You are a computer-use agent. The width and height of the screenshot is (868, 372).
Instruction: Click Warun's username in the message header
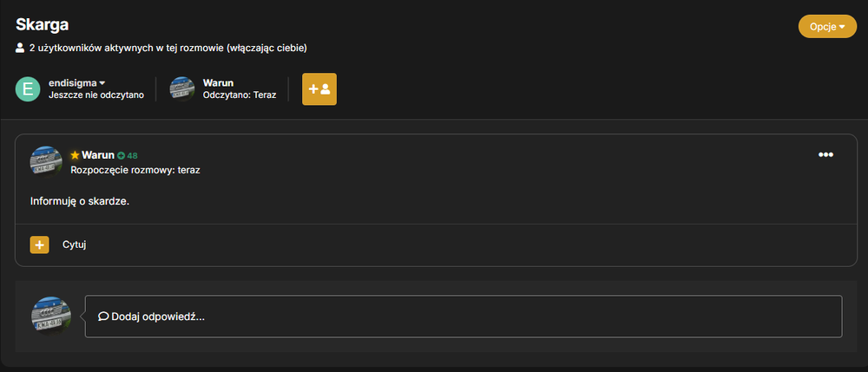[x=98, y=155]
